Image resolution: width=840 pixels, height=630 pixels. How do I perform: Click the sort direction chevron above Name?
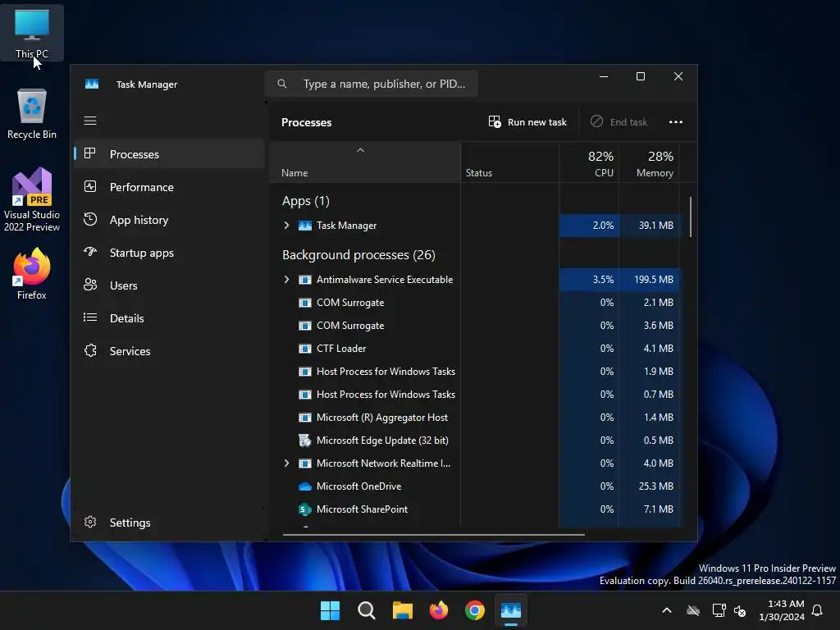[361, 151]
